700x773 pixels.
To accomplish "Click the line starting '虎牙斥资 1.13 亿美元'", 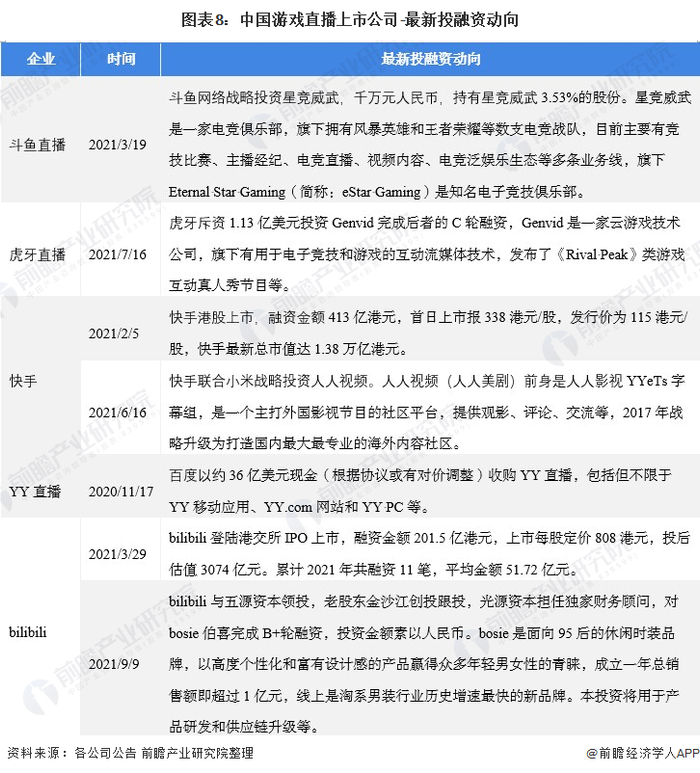I will coord(424,223).
